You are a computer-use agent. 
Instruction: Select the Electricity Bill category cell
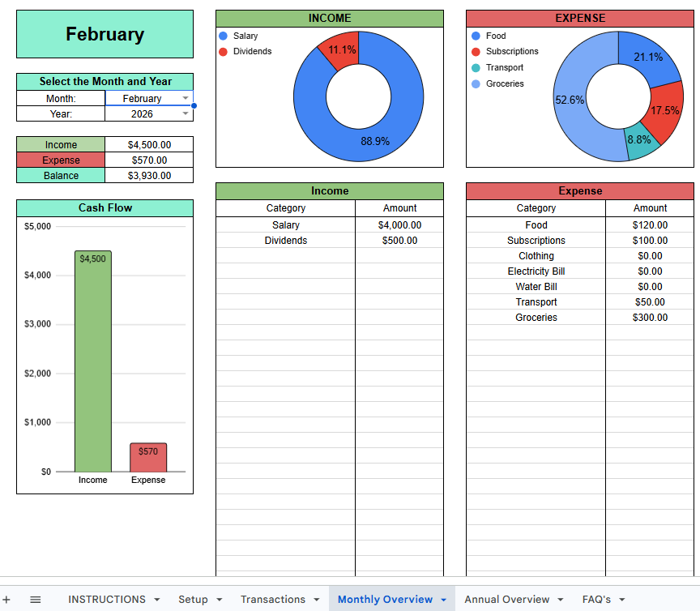coord(536,271)
